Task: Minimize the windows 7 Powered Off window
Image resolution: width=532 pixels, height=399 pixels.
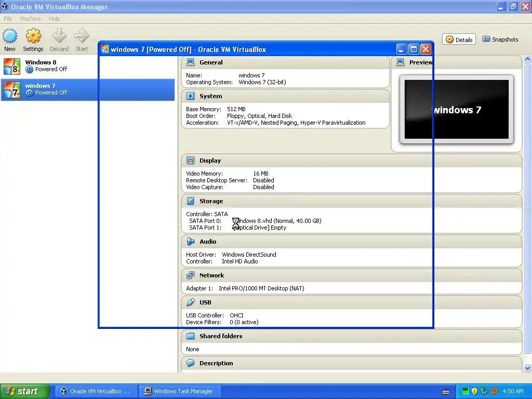Action: coord(402,49)
